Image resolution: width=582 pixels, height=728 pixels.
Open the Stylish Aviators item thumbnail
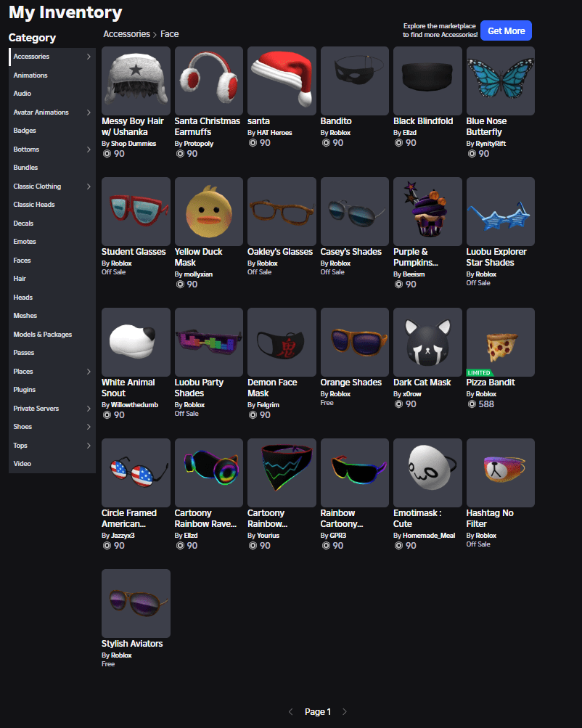(135, 603)
